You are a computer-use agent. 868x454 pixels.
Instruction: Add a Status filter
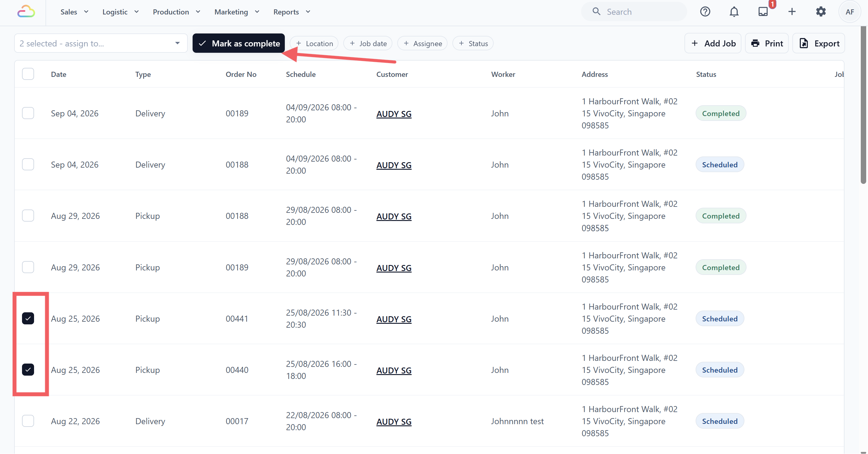point(473,43)
